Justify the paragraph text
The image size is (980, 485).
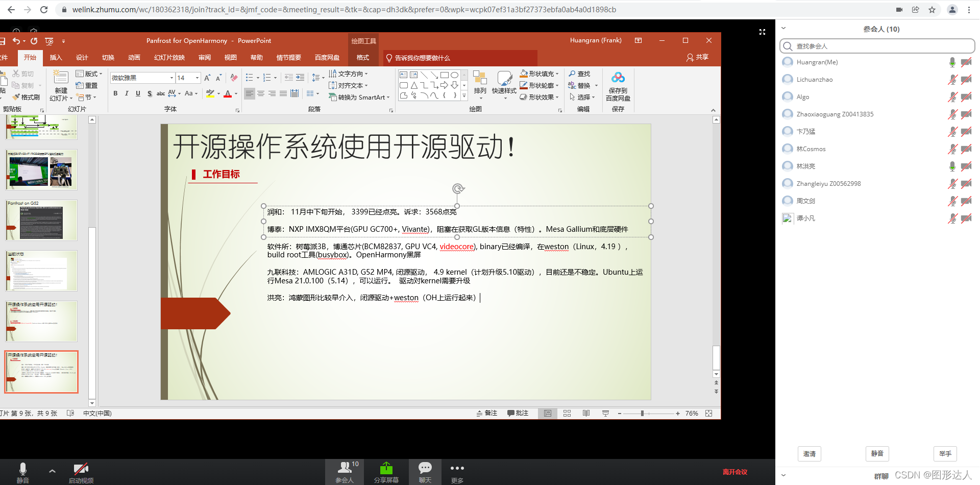(283, 93)
